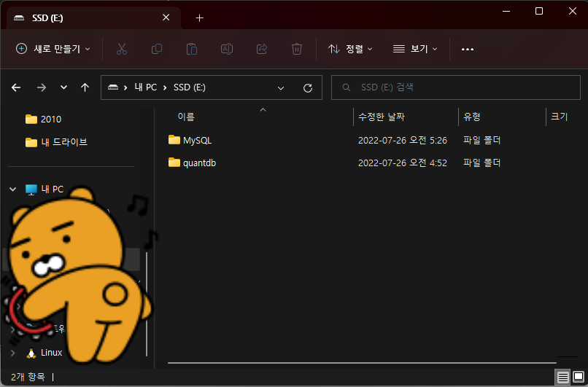Expand the Linux tree node
This screenshot has height=387, width=588.
pyautogui.click(x=12, y=353)
